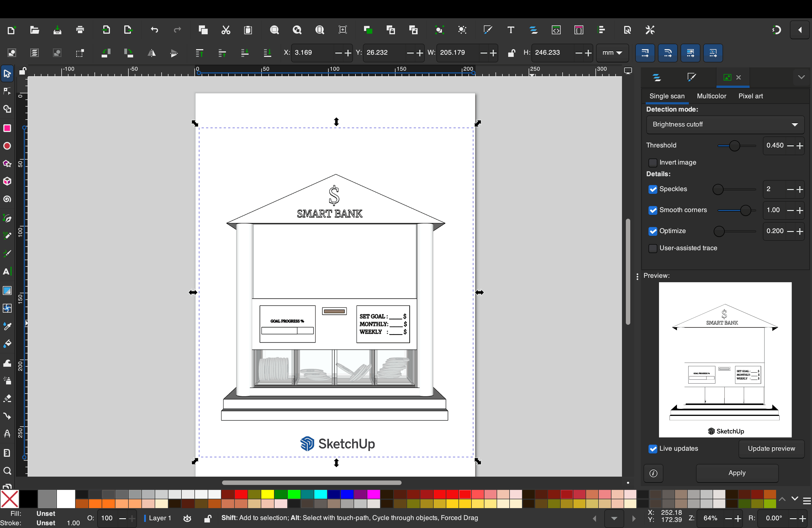Click the Print document icon
The image size is (812, 528).
pos(80,30)
